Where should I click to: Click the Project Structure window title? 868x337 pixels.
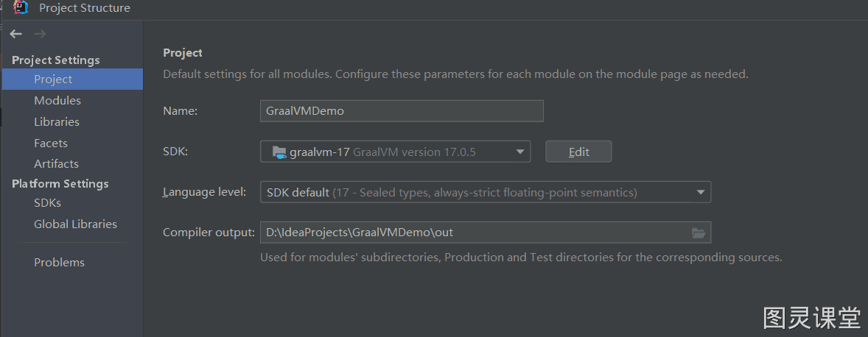(85, 8)
